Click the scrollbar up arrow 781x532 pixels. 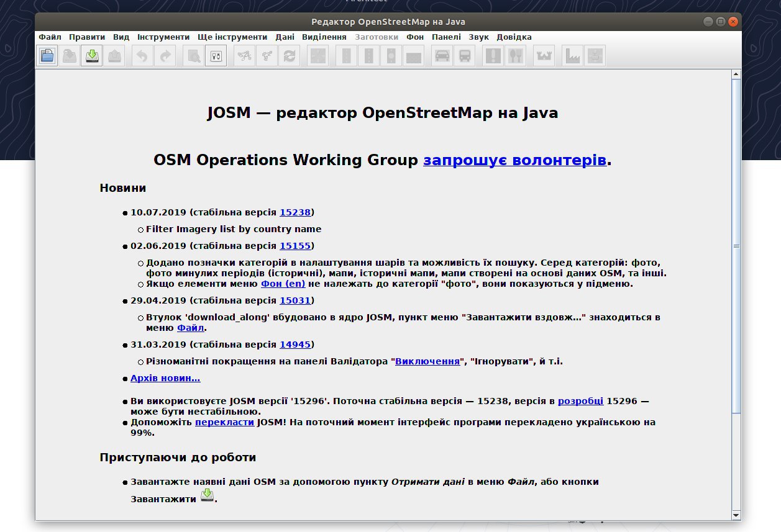736,74
